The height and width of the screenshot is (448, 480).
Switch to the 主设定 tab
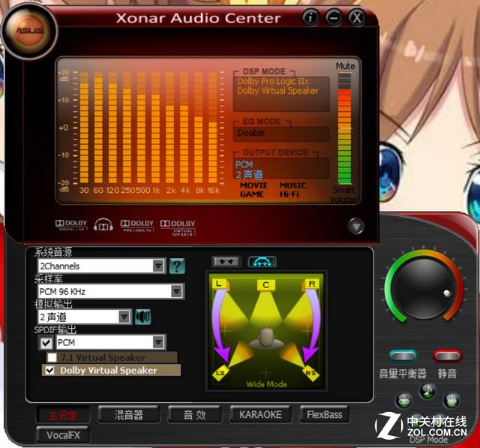click(63, 415)
